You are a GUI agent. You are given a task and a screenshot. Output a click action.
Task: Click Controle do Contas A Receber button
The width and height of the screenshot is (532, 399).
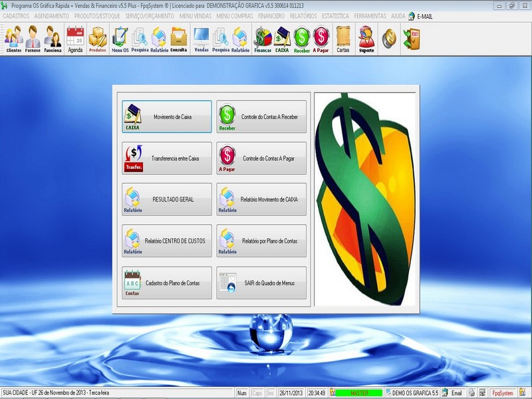[261, 117]
